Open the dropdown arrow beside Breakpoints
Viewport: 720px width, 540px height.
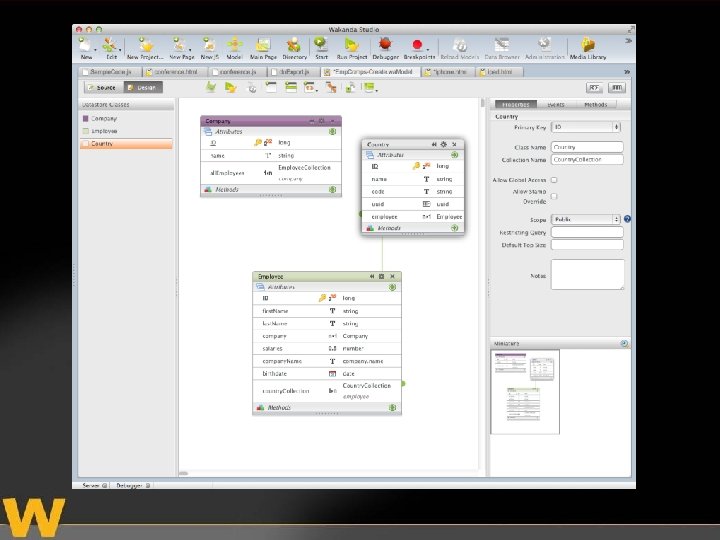click(428, 49)
